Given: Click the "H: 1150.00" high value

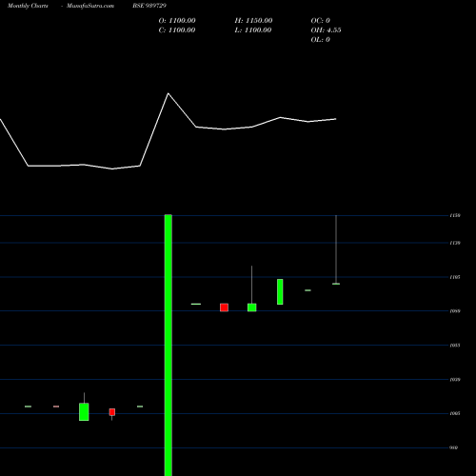Looking at the screenshot, I should pyautogui.click(x=253, y=21).
